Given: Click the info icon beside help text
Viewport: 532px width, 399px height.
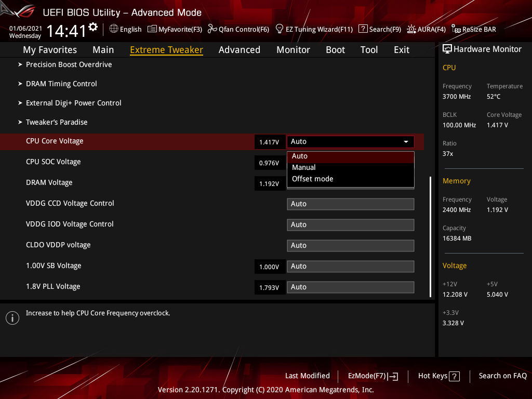Looking at the screenshot, I should pyautogui.click(x=12, y=318).
